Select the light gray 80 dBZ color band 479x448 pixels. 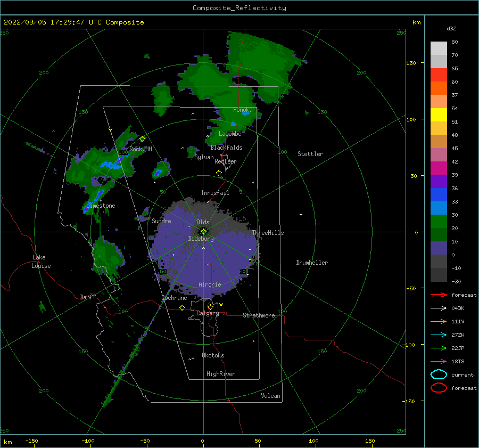[439, 48]
